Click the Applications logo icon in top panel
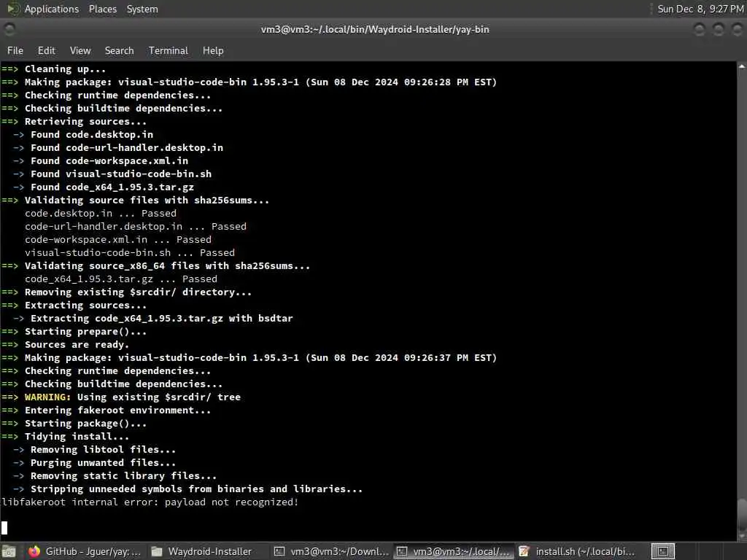Image resolution: width=747 pixels, height=560 pixels. coord(13,9)
